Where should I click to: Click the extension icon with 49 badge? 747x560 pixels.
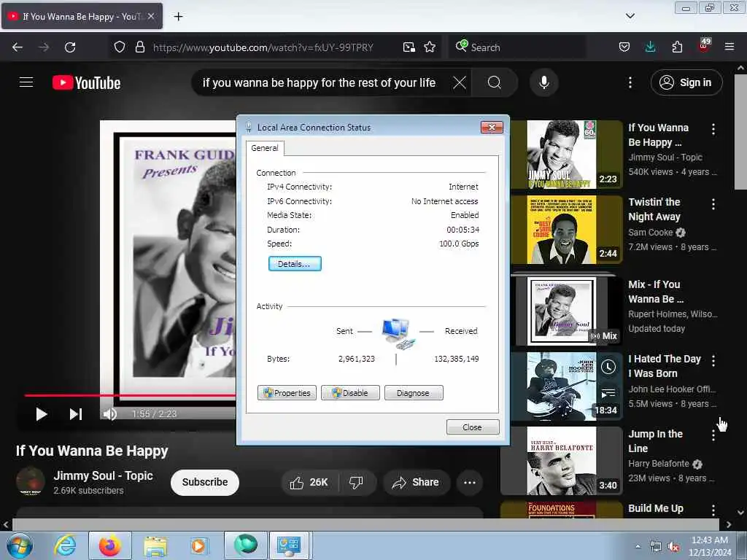[704, 46]
